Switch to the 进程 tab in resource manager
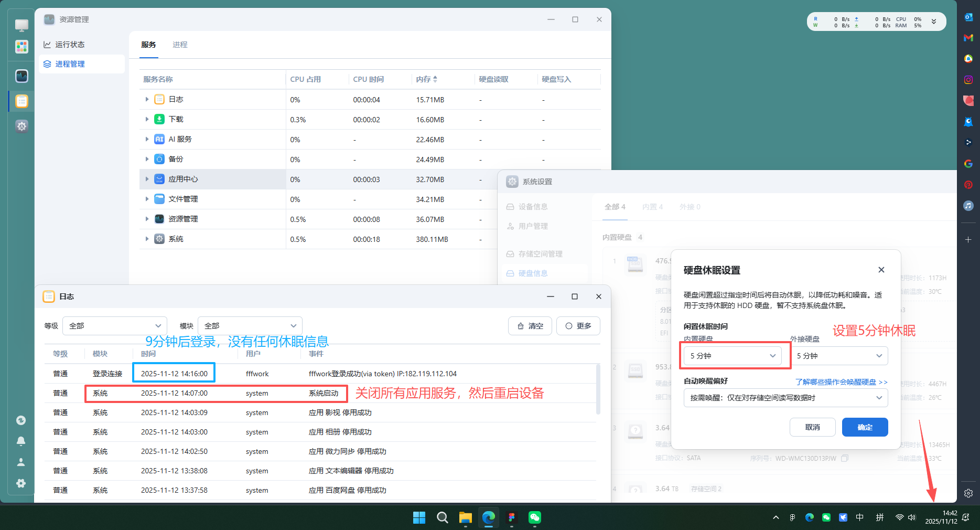This screenshot has width=980, height=530. coord(180,45)
